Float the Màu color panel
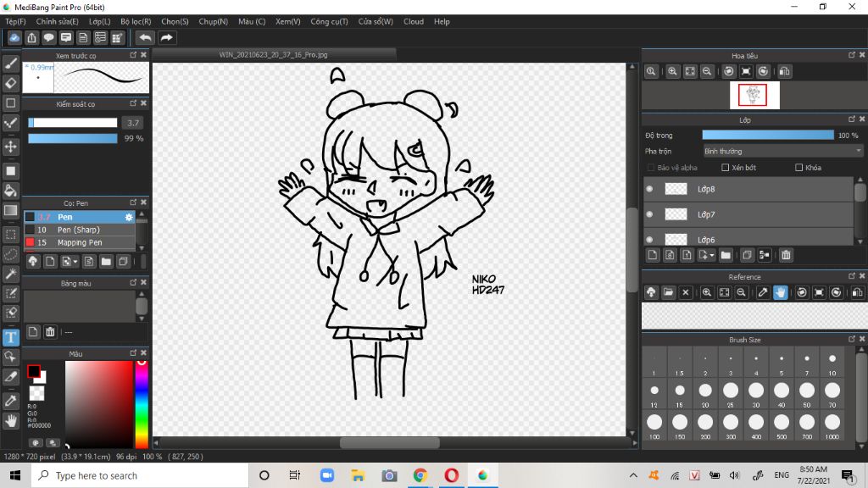 coord(133,352)
